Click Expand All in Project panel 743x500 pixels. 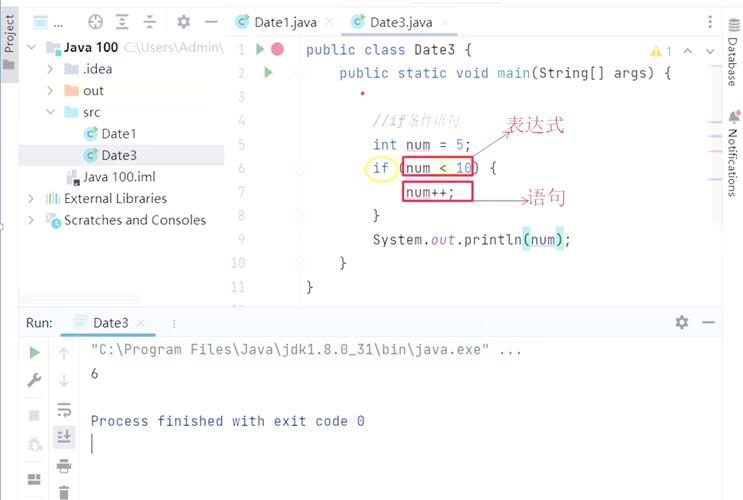pos(122,21)
